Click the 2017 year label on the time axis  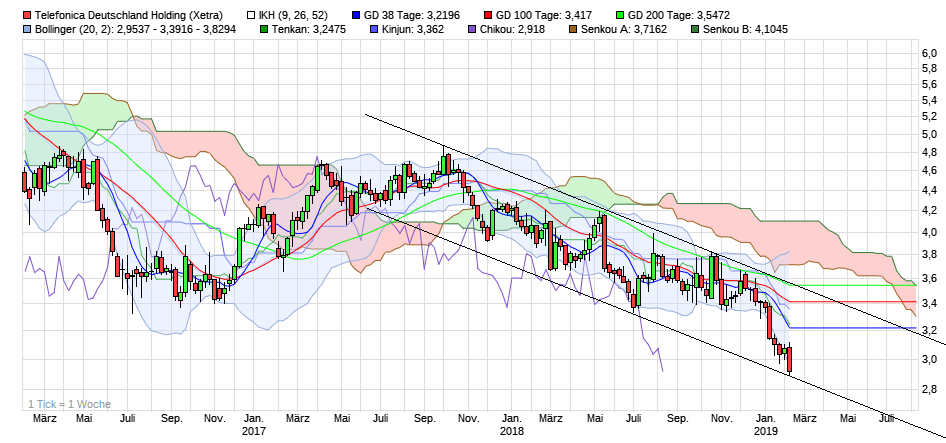click(253, 431)
